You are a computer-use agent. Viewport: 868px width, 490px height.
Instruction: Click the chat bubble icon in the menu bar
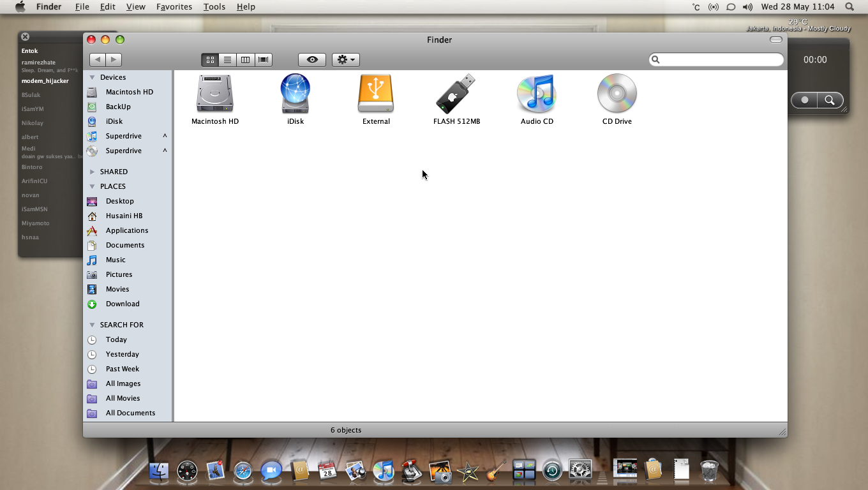click(731, 7)
